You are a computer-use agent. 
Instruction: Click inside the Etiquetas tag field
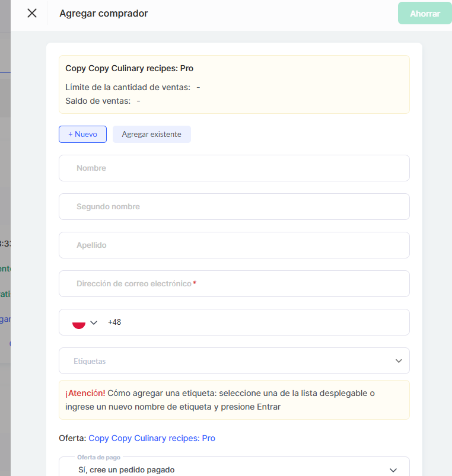click(x=225, y=361)
